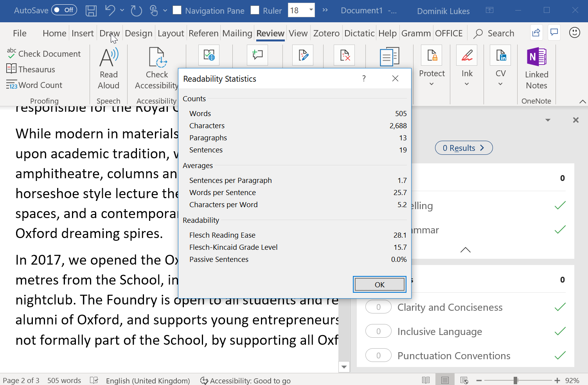The image size is (588, 385).
Task: Undo the last action
Action: coord(110,11)
